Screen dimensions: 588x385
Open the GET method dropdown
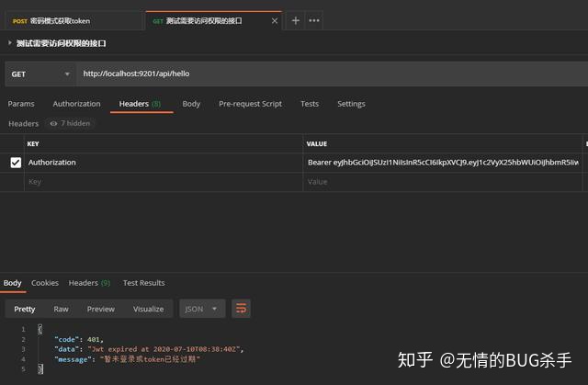pos(40,74)
